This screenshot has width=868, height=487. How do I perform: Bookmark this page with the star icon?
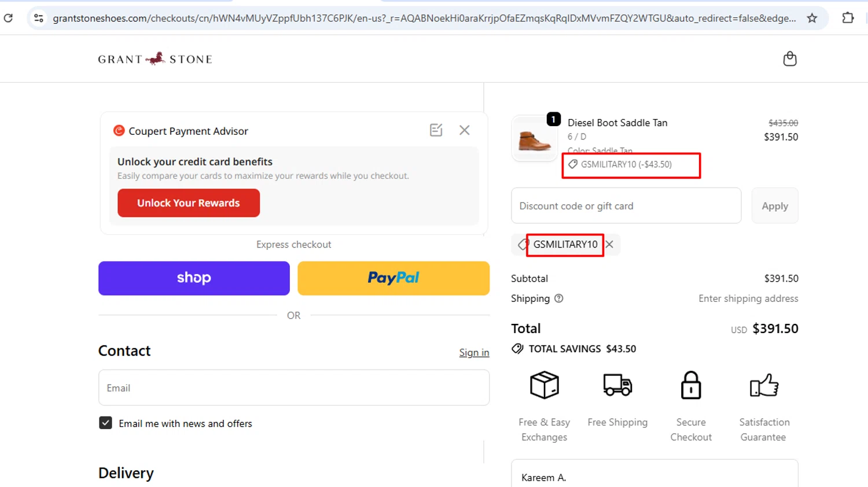pyautogui.click(x=812, y=18)
